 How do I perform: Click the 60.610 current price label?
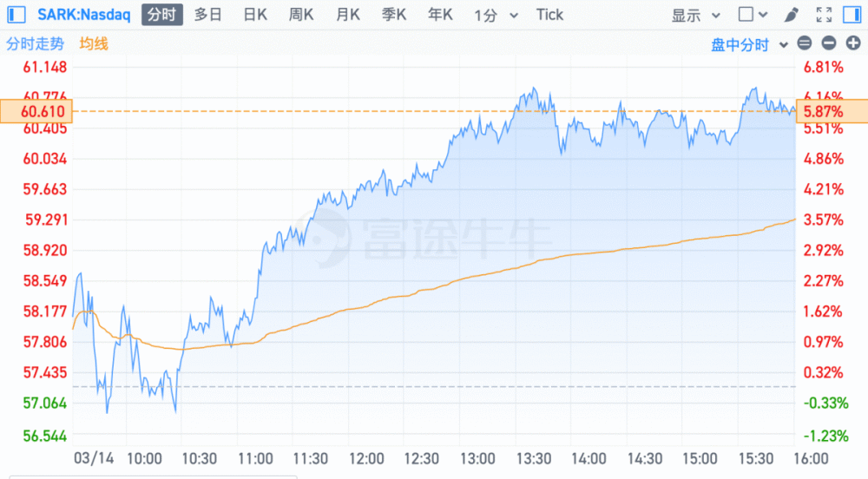[36, 112]
